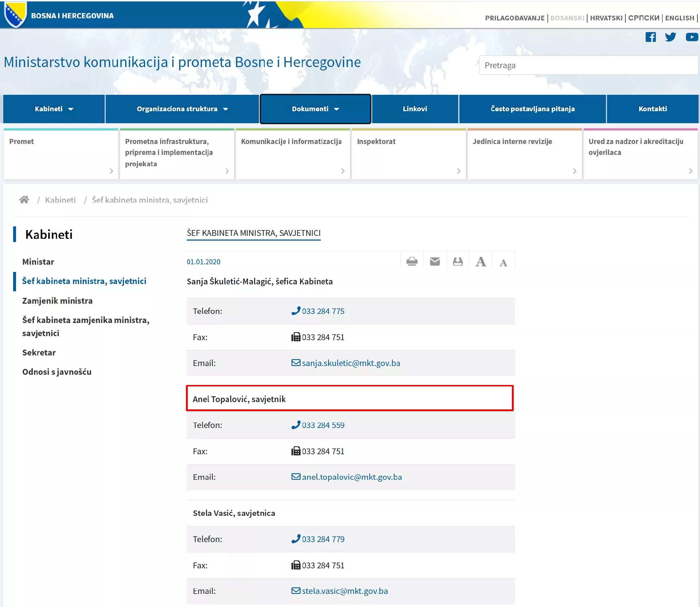
Task: Open the YouTube channel icon
Action: 692,37
